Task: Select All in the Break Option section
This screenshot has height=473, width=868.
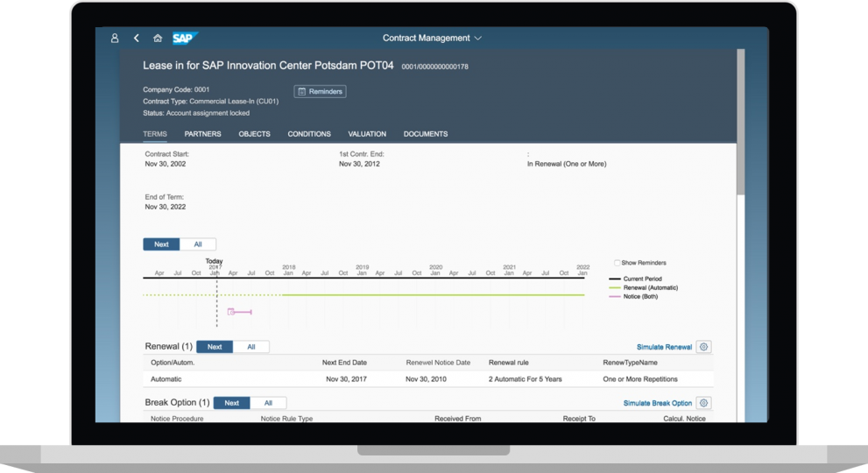Action: pyautogui.click(x=268, y=403)
